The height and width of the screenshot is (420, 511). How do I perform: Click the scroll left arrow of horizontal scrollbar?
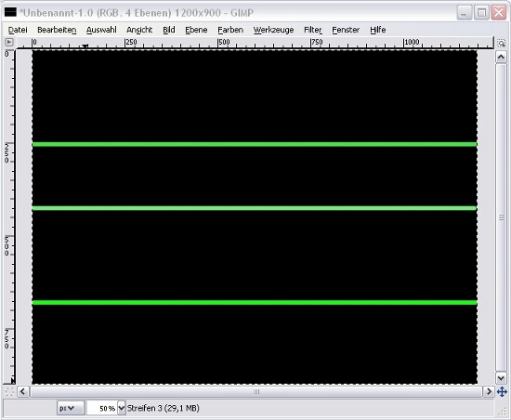pos(22,391)
